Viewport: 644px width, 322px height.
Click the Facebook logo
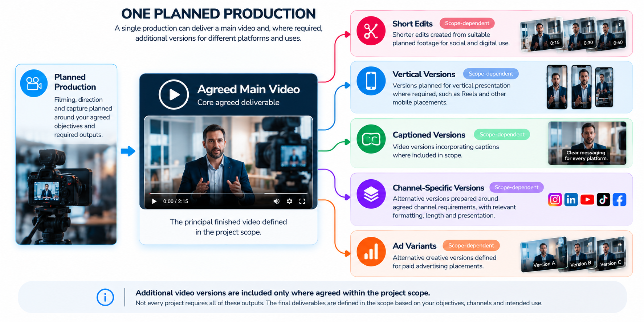pyautogui.click(x=619, y=200)
